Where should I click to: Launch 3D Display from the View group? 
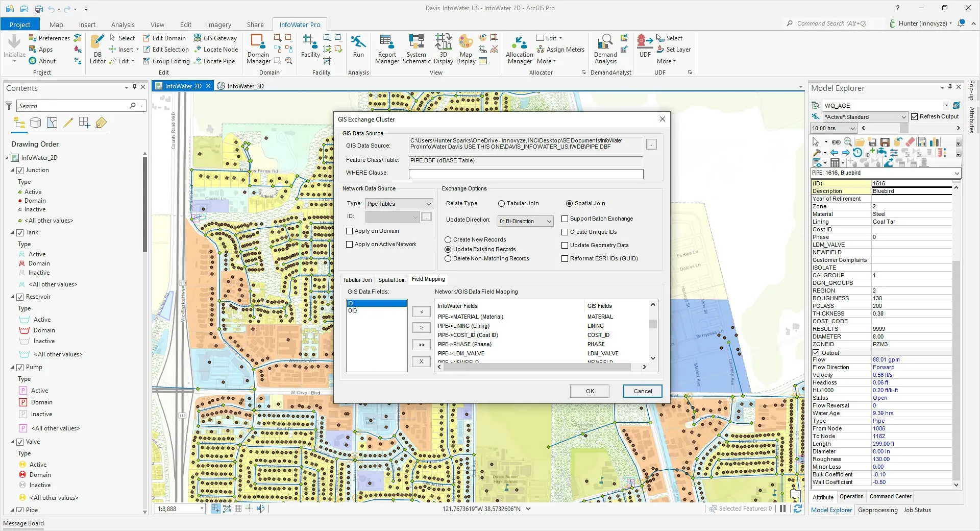[x=443, y=49]
